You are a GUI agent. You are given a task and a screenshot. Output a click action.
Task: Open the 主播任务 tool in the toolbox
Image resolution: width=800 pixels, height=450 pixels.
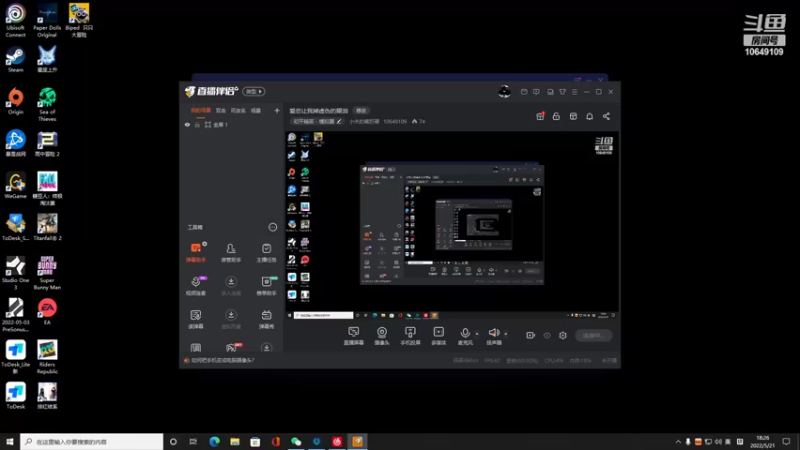[266, 253]
